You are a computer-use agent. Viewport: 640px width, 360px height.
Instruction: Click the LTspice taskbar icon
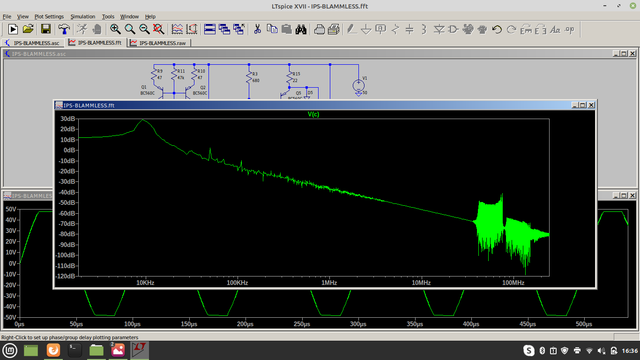point(140,350)
